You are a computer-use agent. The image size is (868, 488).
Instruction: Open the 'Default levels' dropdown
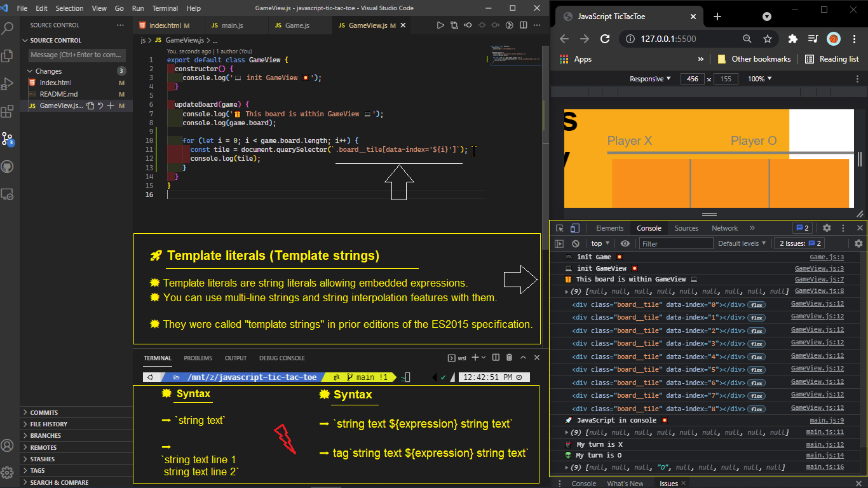(x=742, y=243)
